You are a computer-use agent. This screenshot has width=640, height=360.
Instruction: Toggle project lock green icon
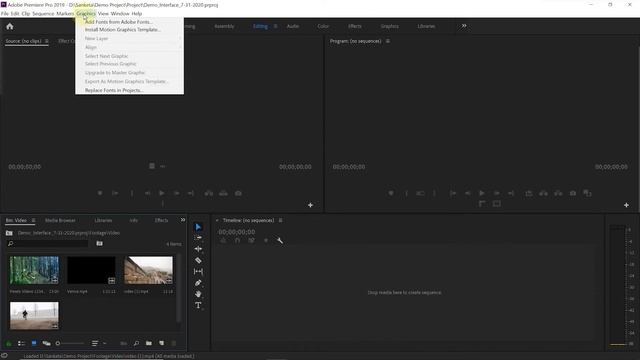point(9,343)
